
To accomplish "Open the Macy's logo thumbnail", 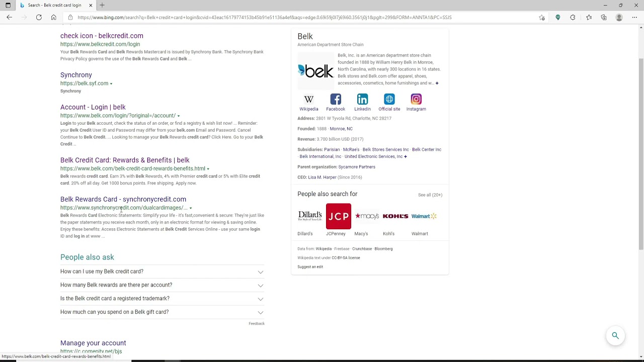I will coord(367,216).
